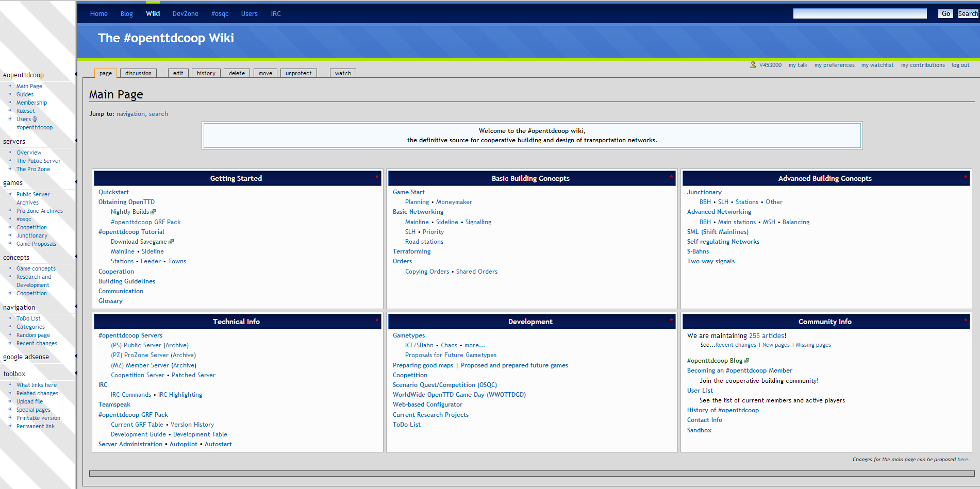The width and height of the screenshot is (980, 489).
Task: Open Web-based Configurator link
Action: pos(428,404)
